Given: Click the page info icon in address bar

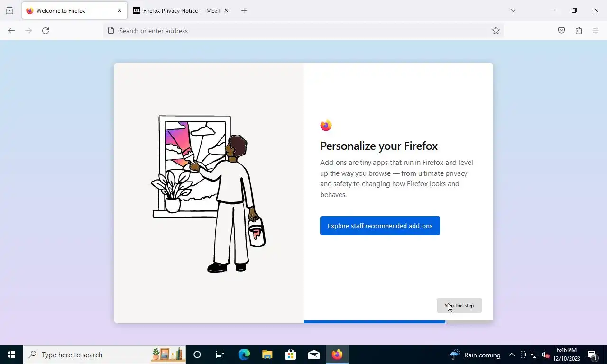Looking at the screenshot, I should click(111, 31).
